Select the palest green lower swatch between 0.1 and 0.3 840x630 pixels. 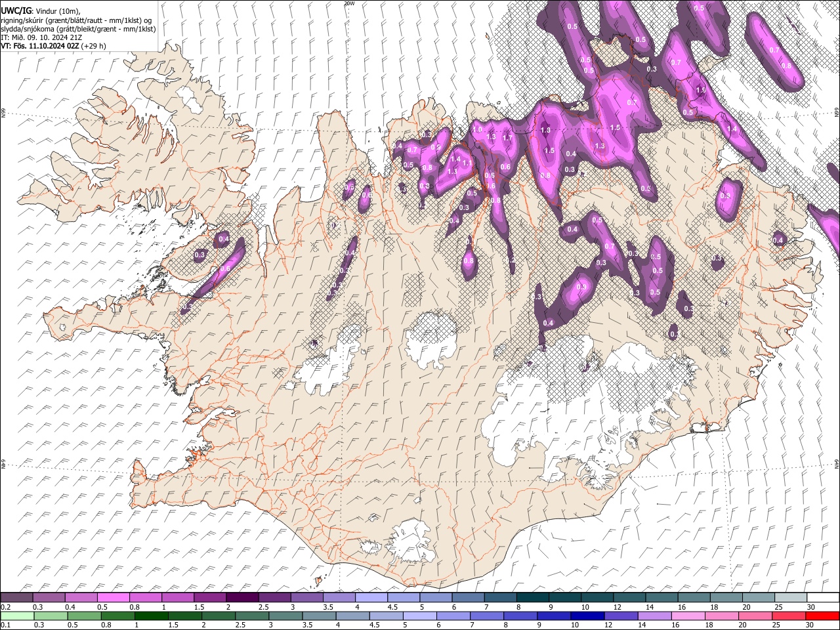(x=16, y=616)
